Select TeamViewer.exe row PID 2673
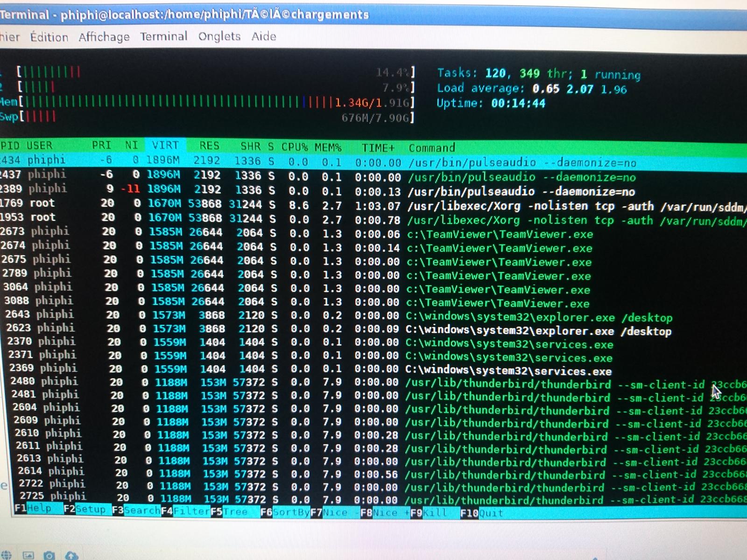Viewport: 747px width, 560px height. pos(373,232)
